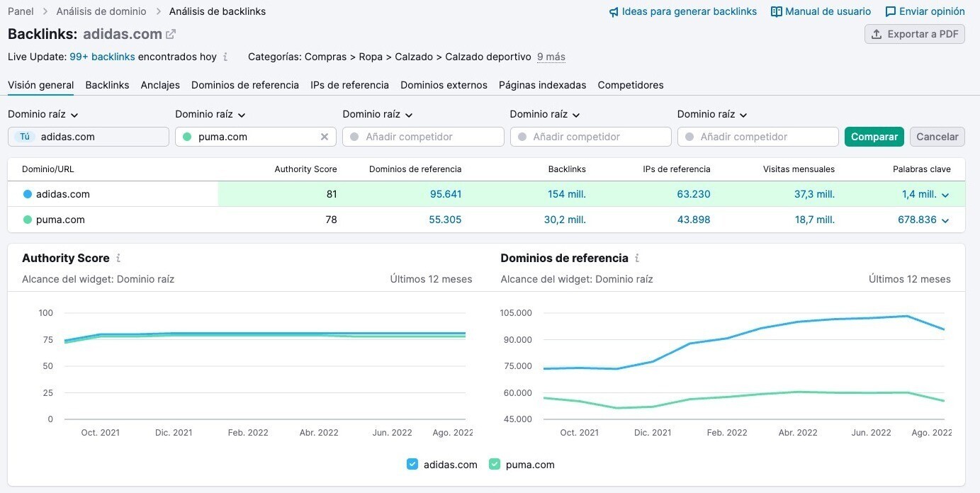
Task: Click adidas.com Authority Score value 81
Action: (x=332, y=194)
